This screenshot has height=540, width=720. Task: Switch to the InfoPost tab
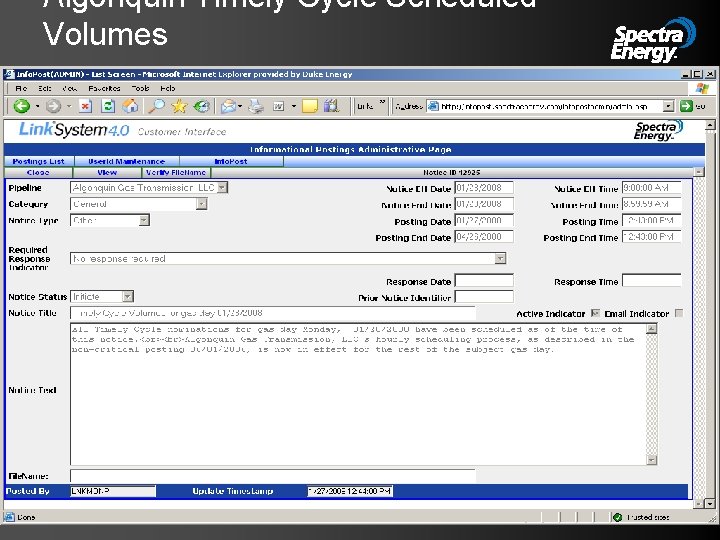(x=231, y=161)
